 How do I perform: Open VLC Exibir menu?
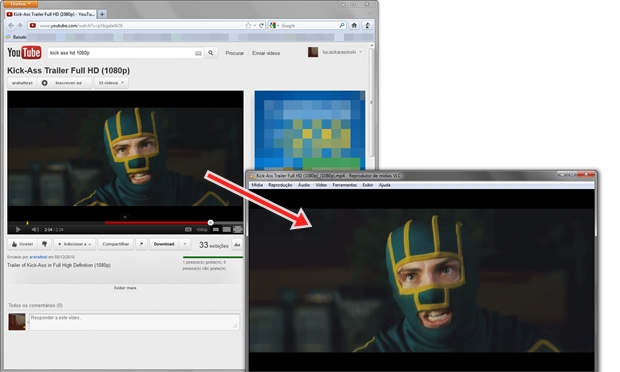[x=368, y=185]
